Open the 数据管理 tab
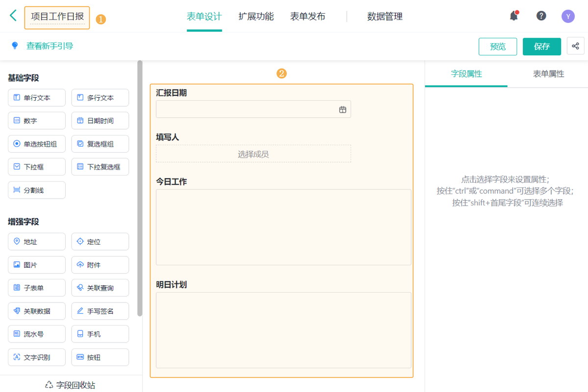 [385, 17]
